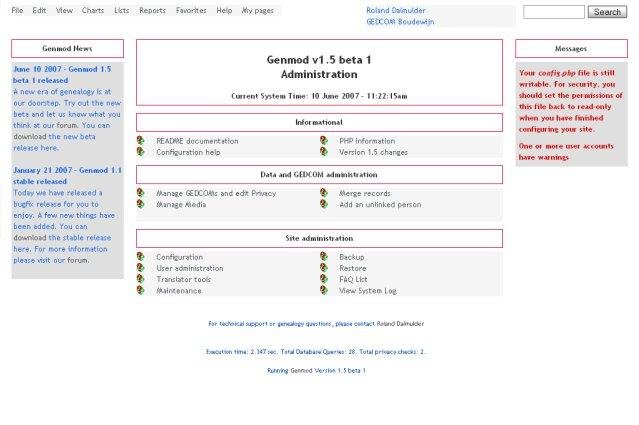Open the My pages menu
This screenshot has width=639, height=425.
pos(258,11)
